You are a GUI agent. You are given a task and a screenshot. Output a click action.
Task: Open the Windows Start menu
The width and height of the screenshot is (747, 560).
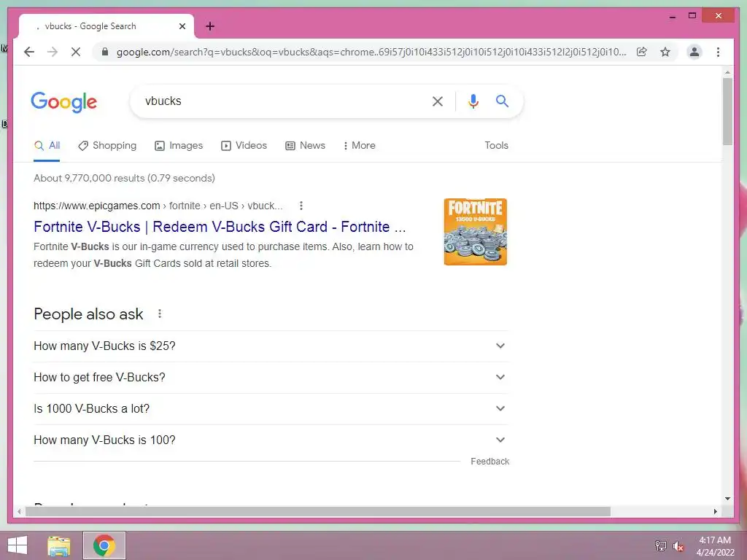click(18, 545)
